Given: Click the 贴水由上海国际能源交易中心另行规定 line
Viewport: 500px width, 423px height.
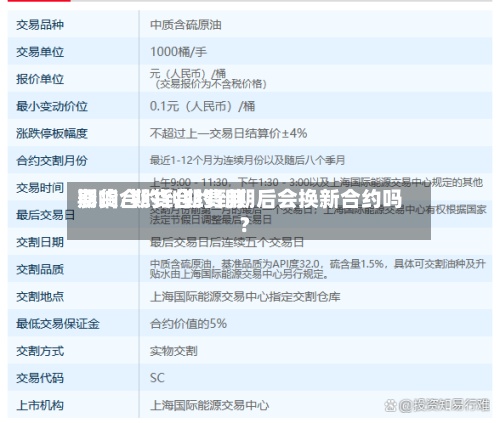Looking at the screenshot, I should click(239, 274).
